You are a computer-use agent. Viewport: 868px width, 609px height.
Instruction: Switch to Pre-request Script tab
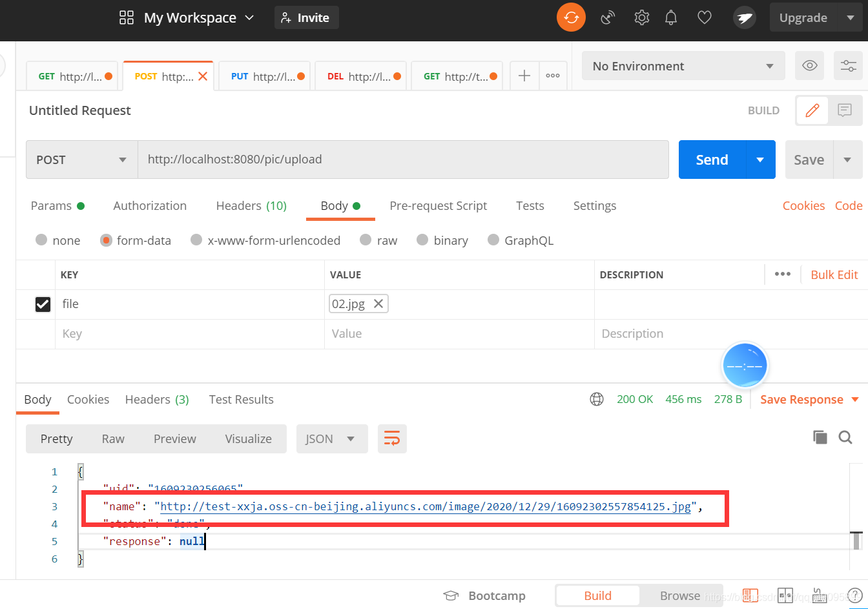439,205
